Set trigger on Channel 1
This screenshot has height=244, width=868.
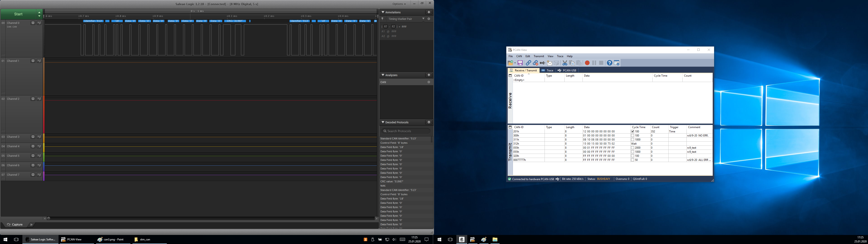tap(39, 61)
